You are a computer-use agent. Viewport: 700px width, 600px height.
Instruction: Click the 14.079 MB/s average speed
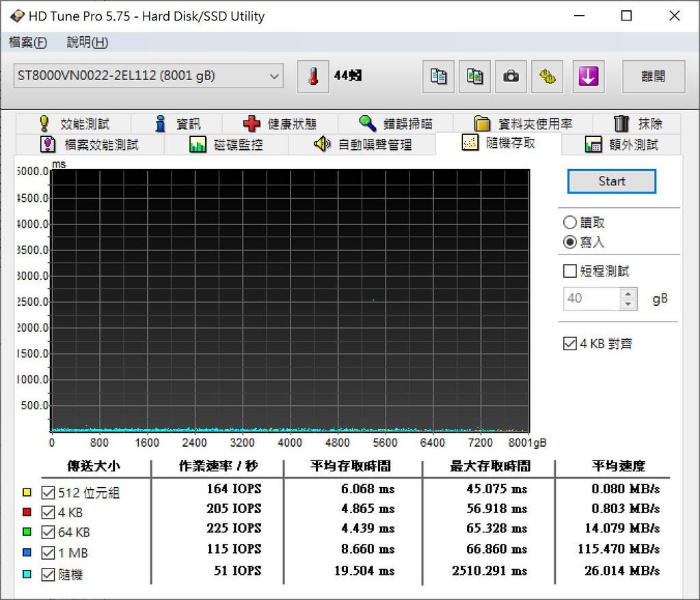coord(622,528)
